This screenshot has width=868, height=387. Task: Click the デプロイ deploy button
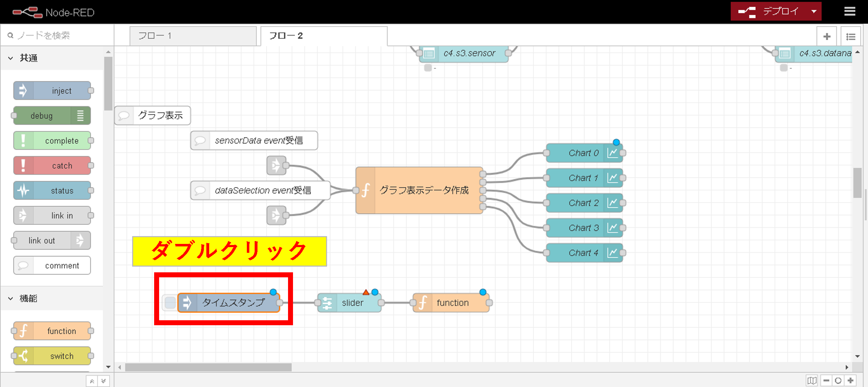point(769,11)
